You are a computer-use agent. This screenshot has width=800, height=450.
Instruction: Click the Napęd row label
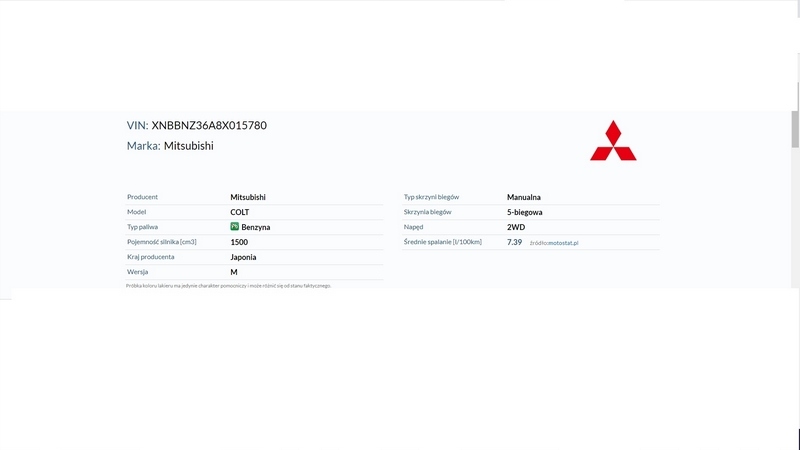413,227
